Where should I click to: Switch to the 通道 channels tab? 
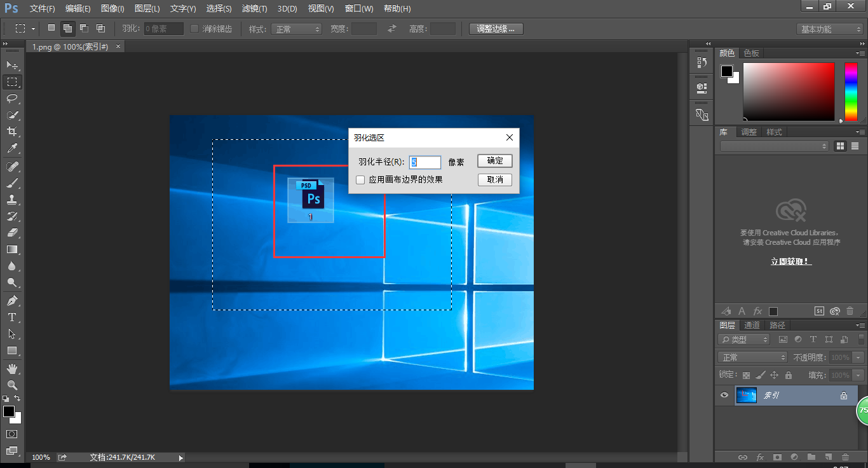point(752,325)
